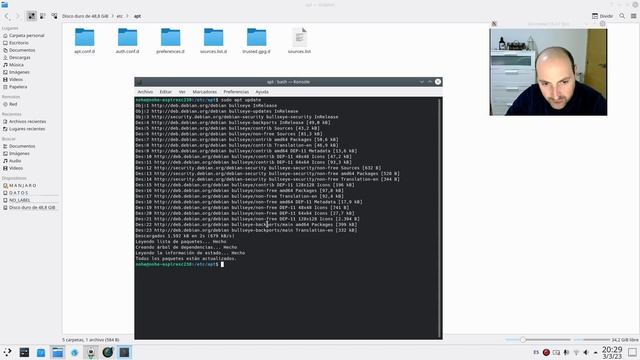Open the preferences.d folder

click(x=170, y=40)
